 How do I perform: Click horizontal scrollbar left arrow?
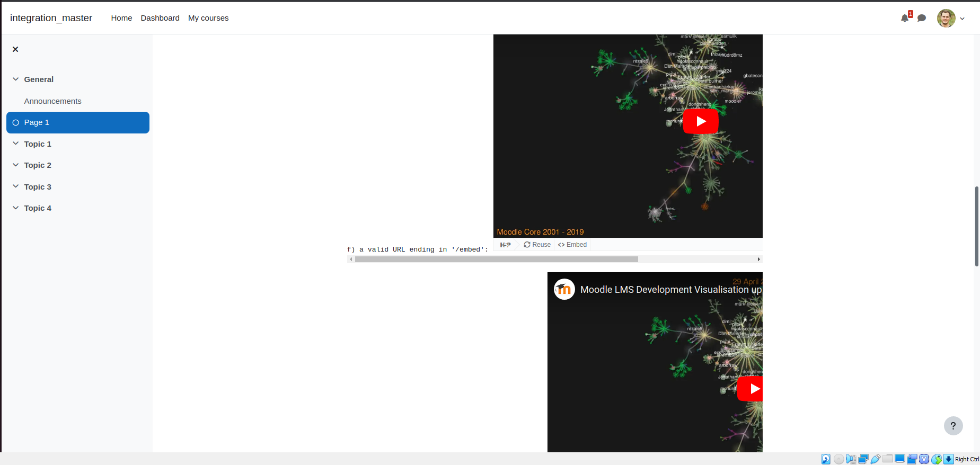pyautogui.click(x=351, y=260)
